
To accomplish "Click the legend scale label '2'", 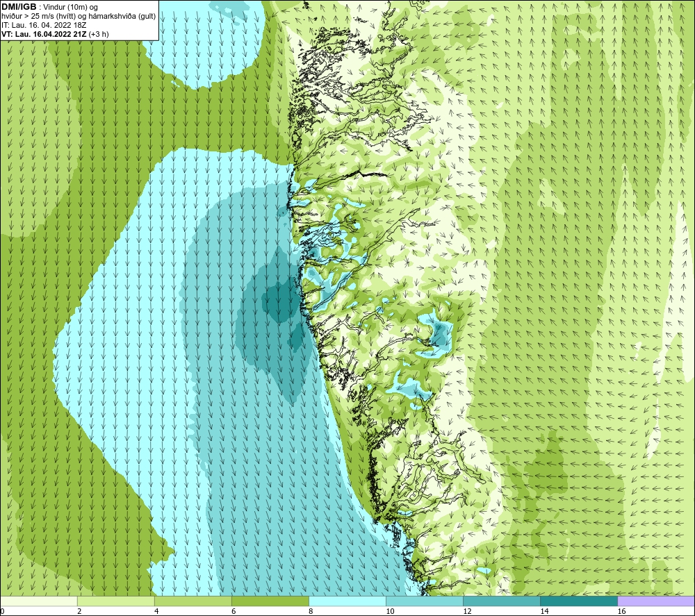I will click(79, 611).
